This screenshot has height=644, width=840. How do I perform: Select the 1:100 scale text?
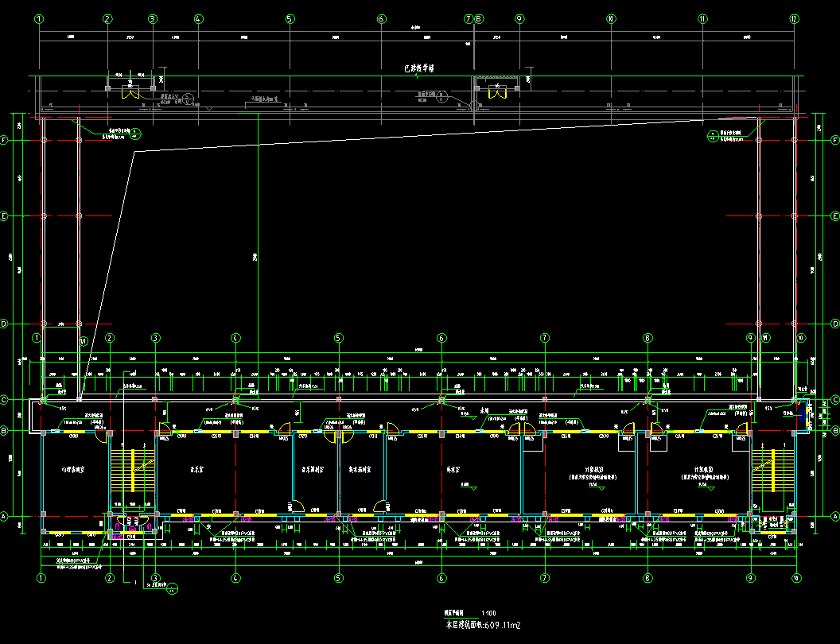coord(488,614)
